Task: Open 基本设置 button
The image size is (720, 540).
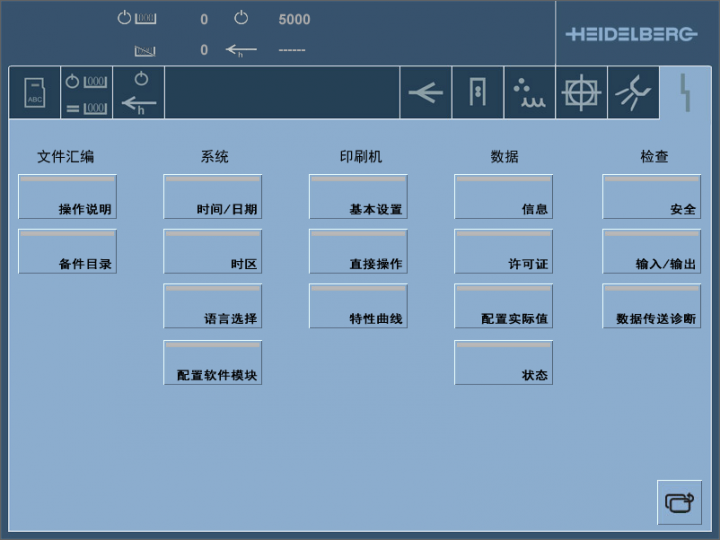Action: (x=358, y=197)
